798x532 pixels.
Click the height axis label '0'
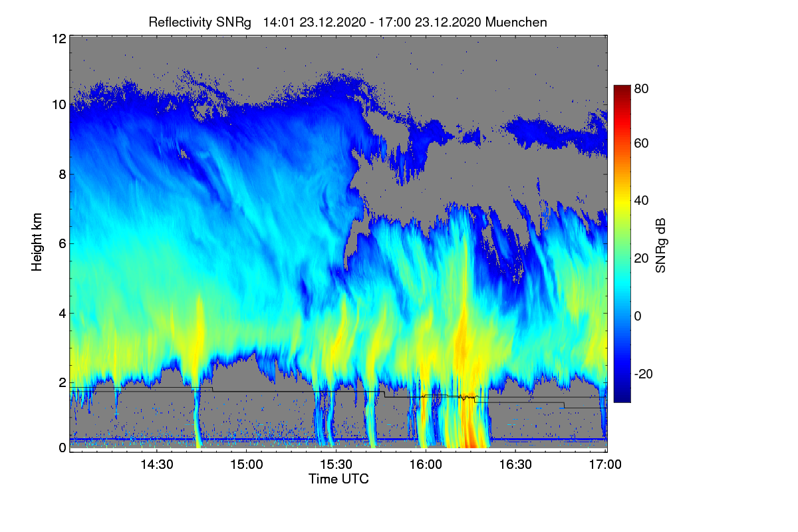pyautogui.click(x=63, y=448)
